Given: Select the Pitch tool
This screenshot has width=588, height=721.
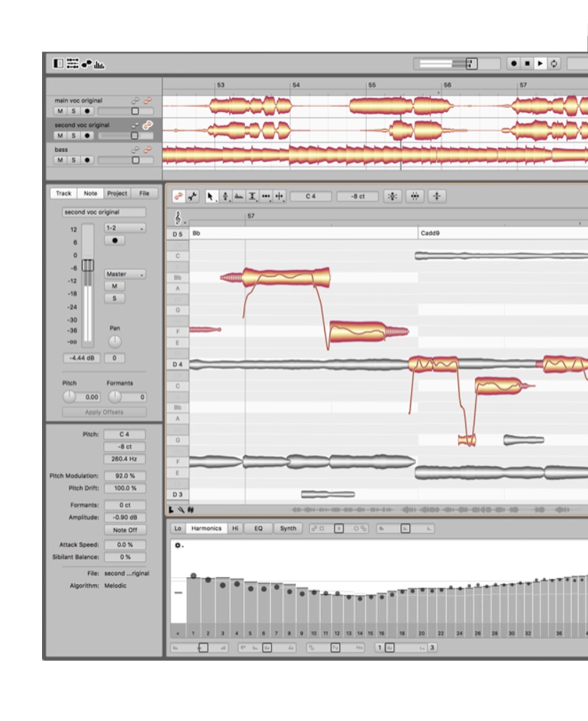Looking at the screenshot, I should [x=225, y=197].
